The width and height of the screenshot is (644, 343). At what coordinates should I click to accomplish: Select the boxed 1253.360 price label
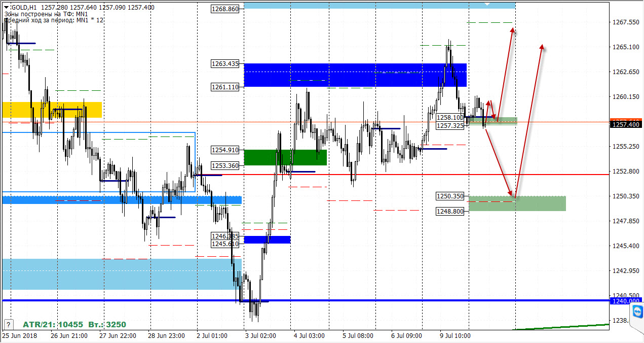(x=225, y=166)
